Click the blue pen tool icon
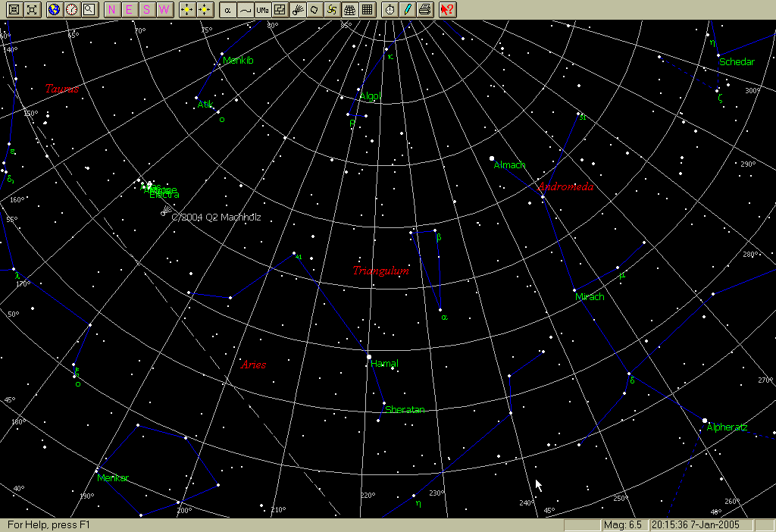The width and height of the screenshot is (776, 532). (x=407, y=10)
